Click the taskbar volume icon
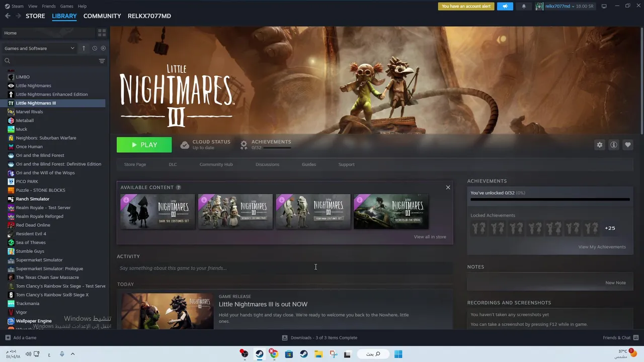Viewport: 644px width, 362px height. tap(28, 354)
